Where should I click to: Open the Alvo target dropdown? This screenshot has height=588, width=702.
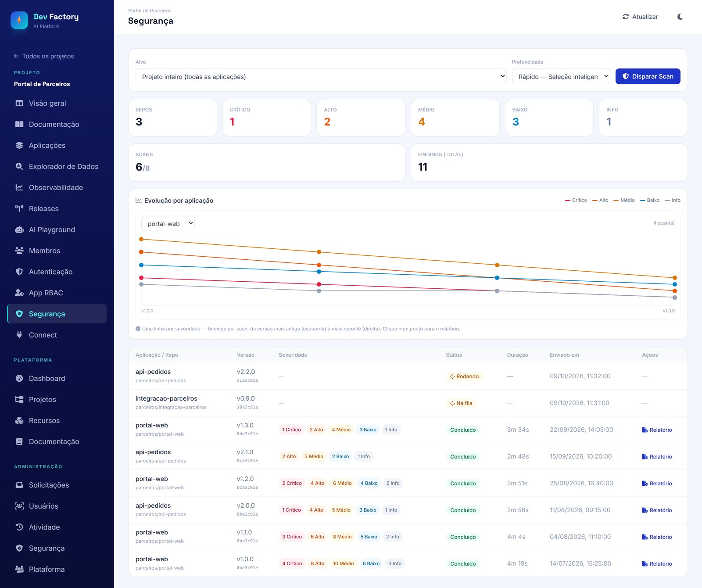tap(321, 76)
